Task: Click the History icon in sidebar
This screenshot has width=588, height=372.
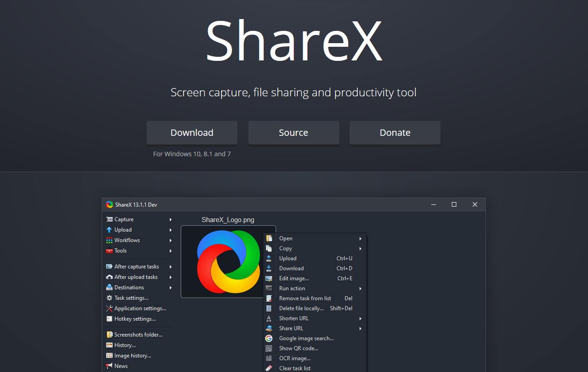Action: [109, 345]
